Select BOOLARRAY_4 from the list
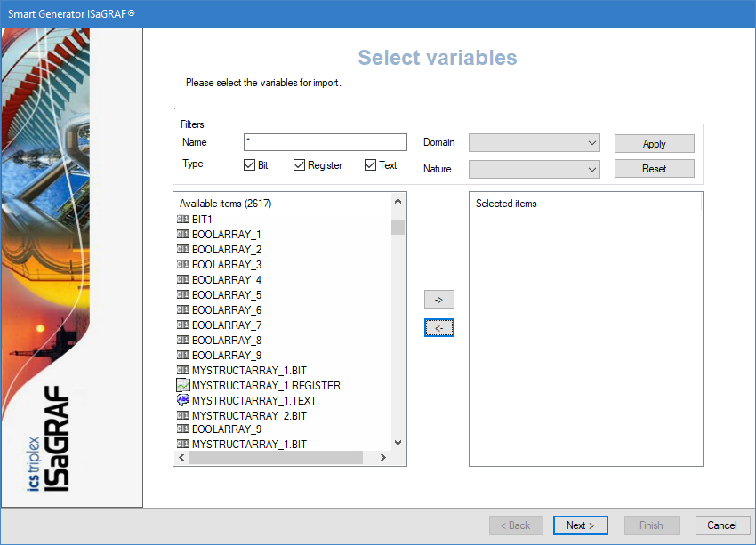756x545 pixels. (x=226, y=279)
